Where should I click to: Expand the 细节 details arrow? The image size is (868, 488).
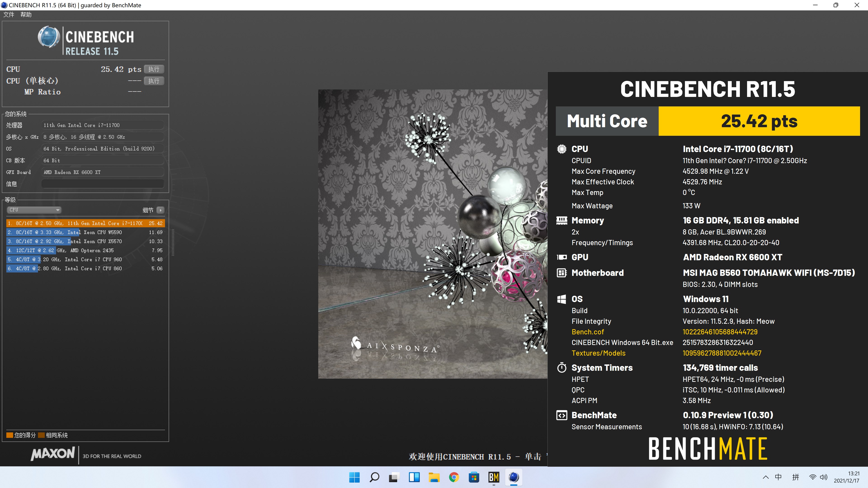pos(160,210)
